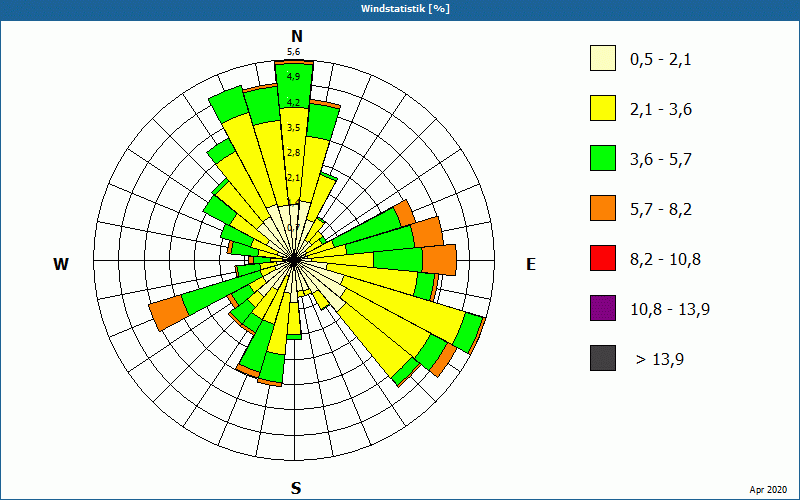Click the pale yellow 0,5 - 2,1 legend swatch
This screenshot has width=800, height=500.
(x=603, y=58)
